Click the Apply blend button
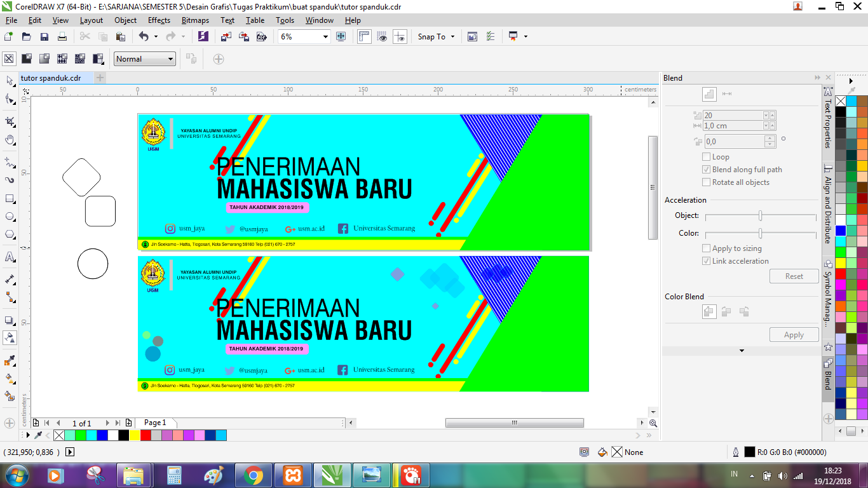 (x=794, y=334)
